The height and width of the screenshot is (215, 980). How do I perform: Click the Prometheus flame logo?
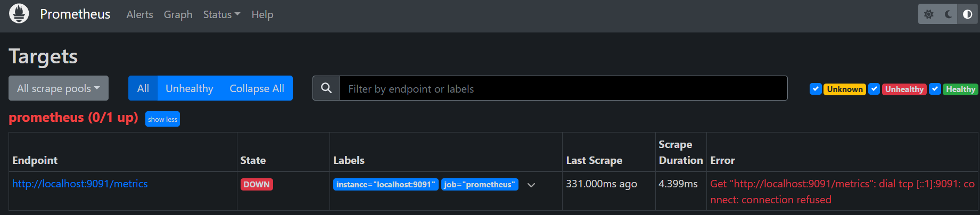19,14
